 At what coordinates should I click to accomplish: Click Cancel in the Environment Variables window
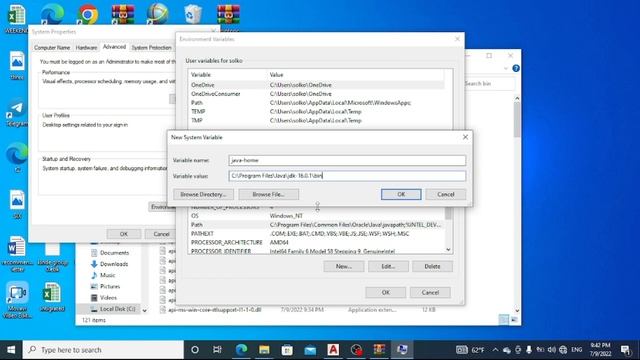click(430, 293)
